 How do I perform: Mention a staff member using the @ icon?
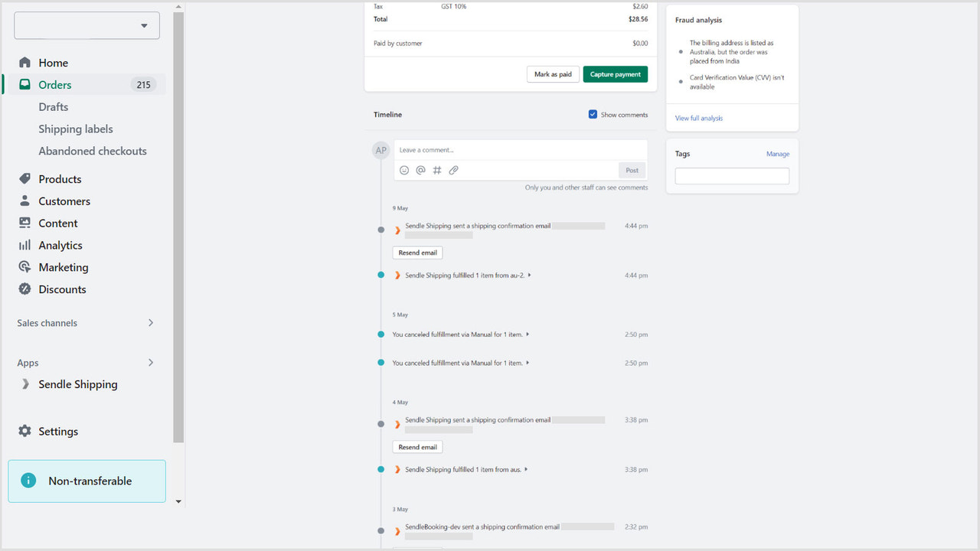point(420,170)
